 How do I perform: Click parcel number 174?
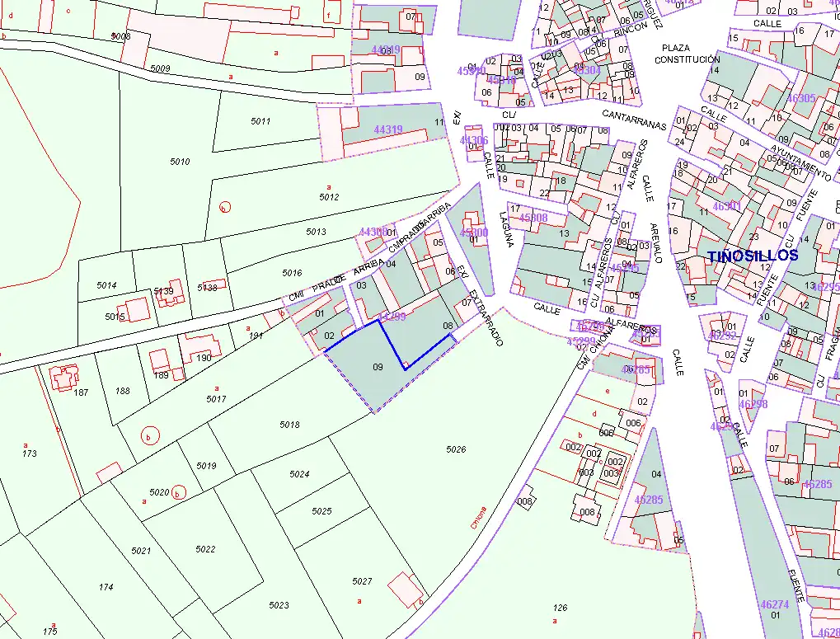(x=106, y=587)
